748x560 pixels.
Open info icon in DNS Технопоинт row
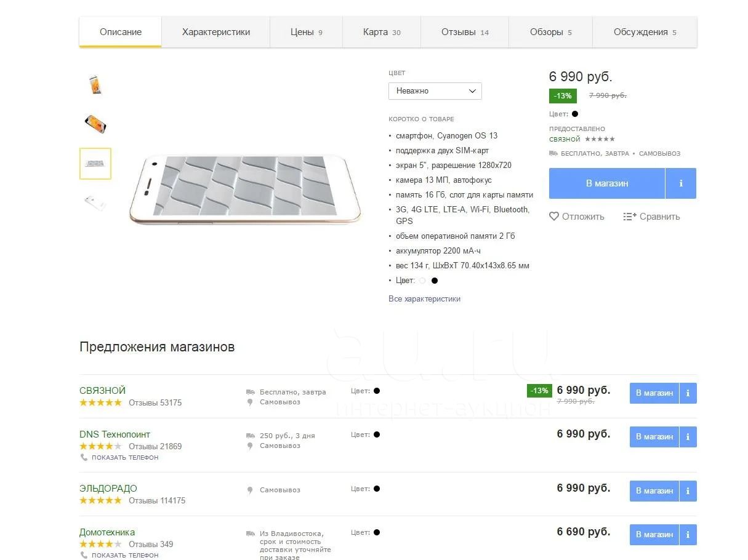click(x=688, y=437)
